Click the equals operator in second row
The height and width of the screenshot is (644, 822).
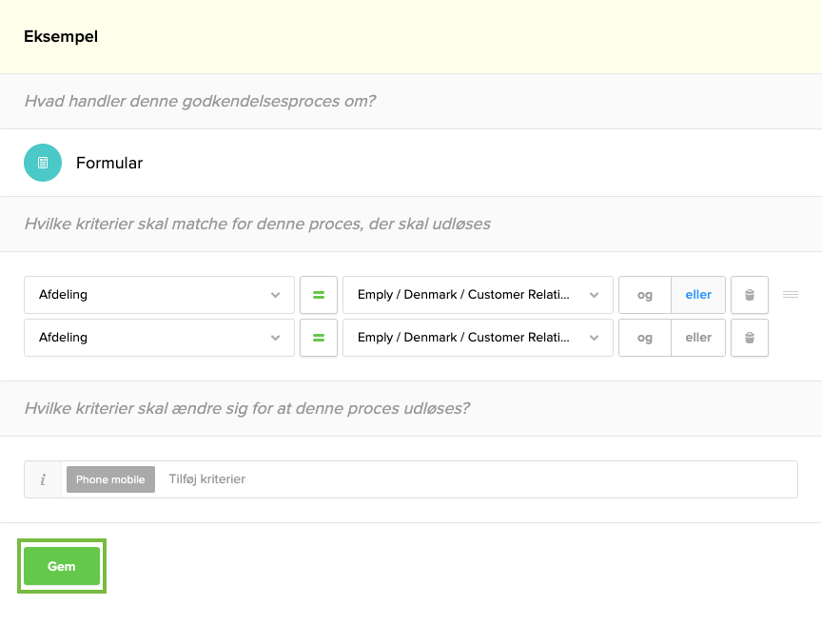coord(319,338)
